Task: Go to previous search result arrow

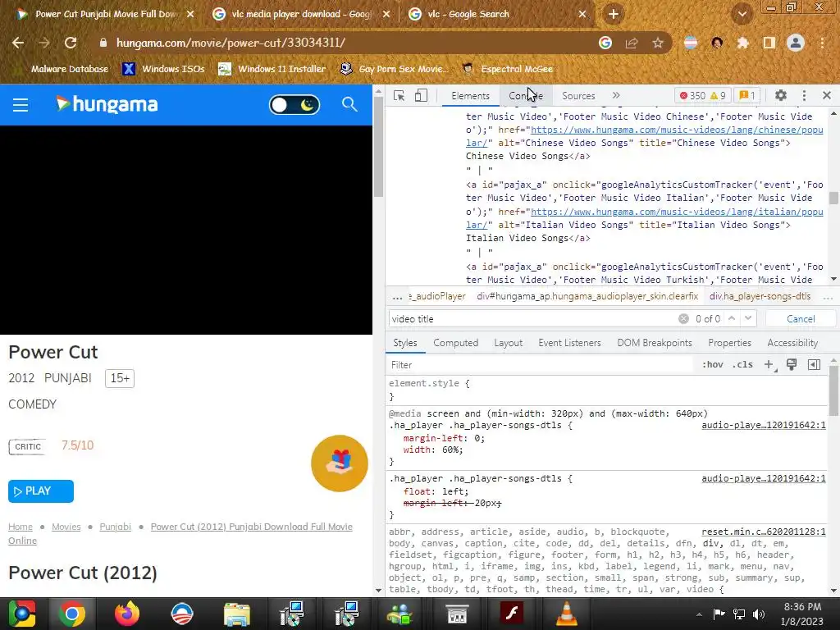Action: pyautogui.click(x=732, y=318)
